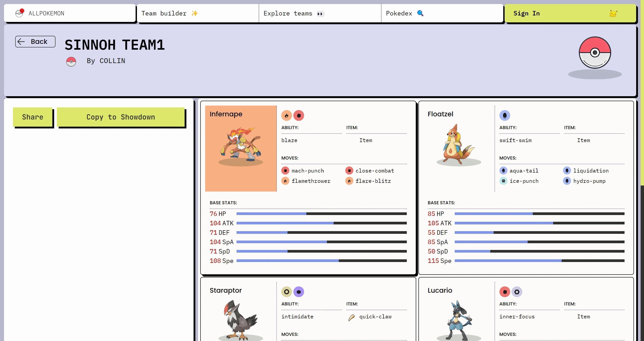Click the quick-claw item icon on Staraptor
Screen dimensions: 644x341
coord(351,316)
